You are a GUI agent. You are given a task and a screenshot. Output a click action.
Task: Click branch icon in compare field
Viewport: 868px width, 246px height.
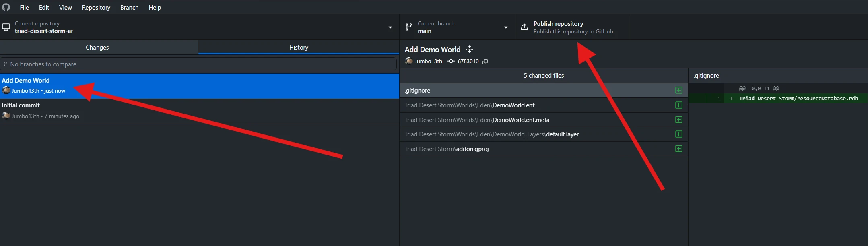click(x=5, y=64)
